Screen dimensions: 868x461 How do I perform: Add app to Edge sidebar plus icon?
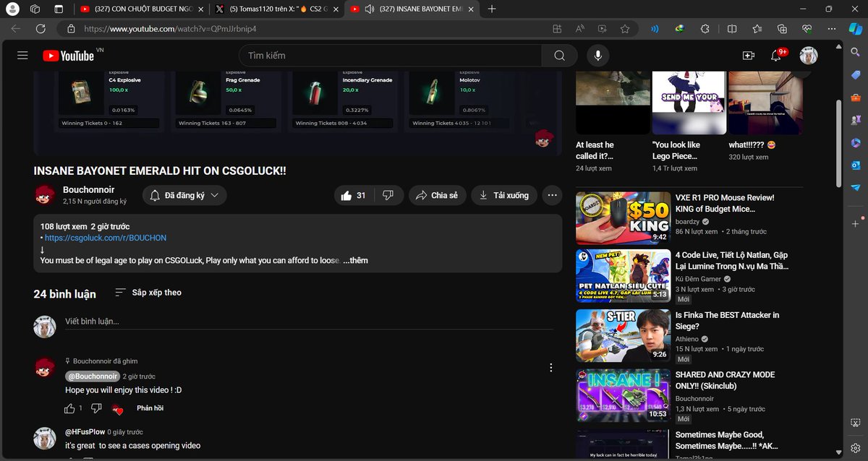click(855, 224)
